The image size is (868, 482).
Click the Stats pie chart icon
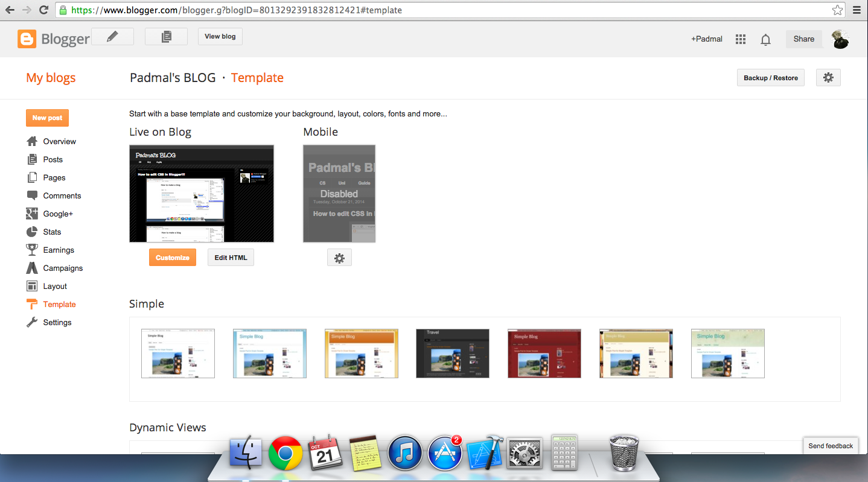pyautogui.click(x=32, y=232)
